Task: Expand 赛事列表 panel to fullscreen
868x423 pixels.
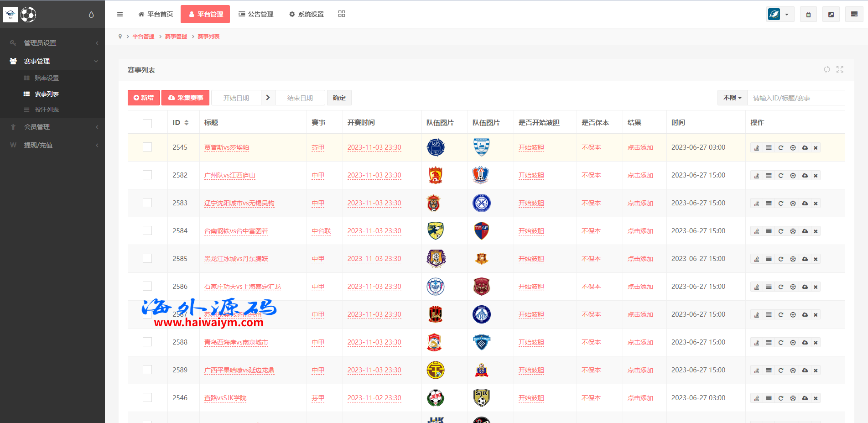Action: click(x=840, y=69)
